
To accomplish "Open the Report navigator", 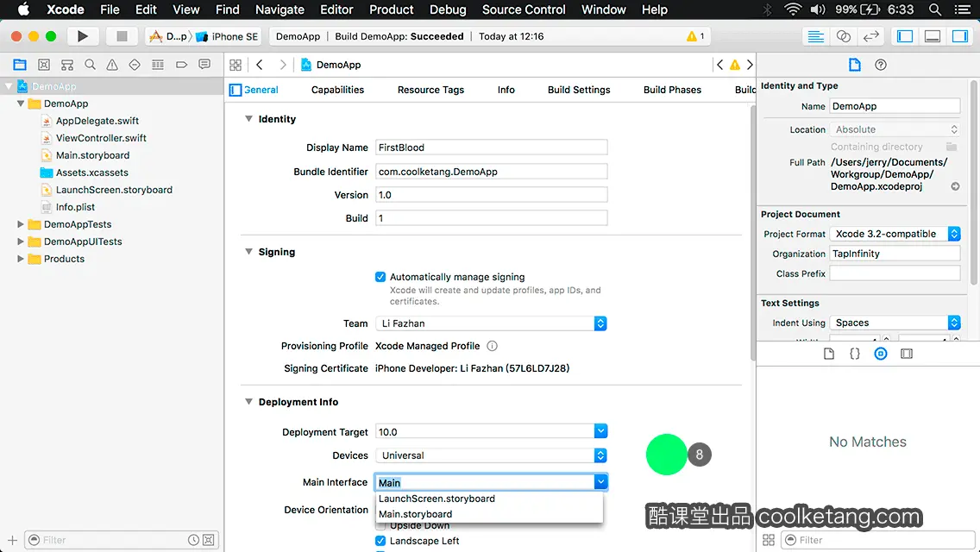I will coord(204,65).
